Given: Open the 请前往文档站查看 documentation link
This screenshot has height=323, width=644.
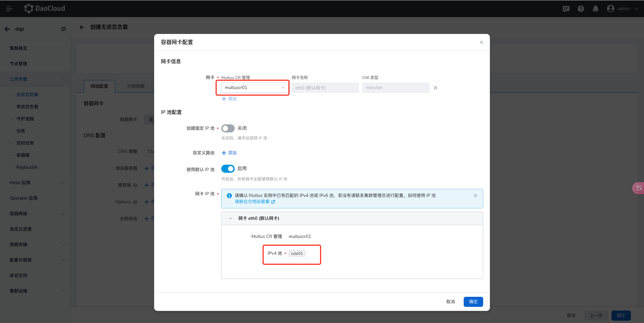Looking at the screenshot, I should [x=252, y=202].
